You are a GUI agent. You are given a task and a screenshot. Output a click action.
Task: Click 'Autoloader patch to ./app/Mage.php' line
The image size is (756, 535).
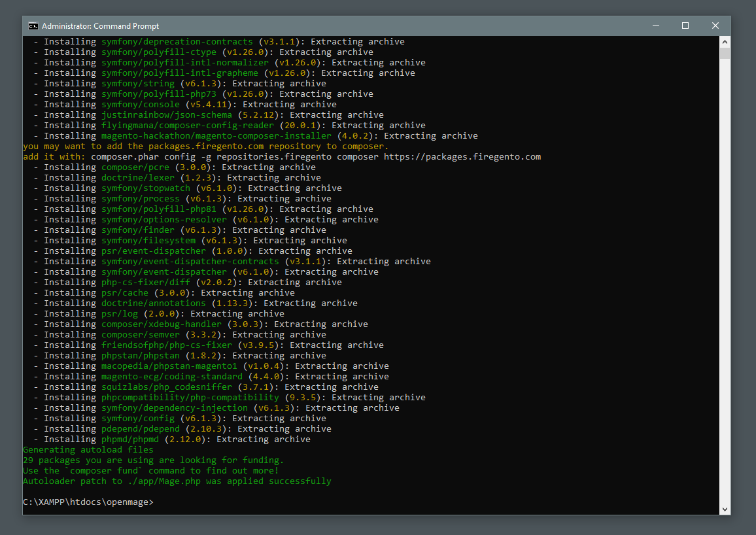click(x=177, y=481)
